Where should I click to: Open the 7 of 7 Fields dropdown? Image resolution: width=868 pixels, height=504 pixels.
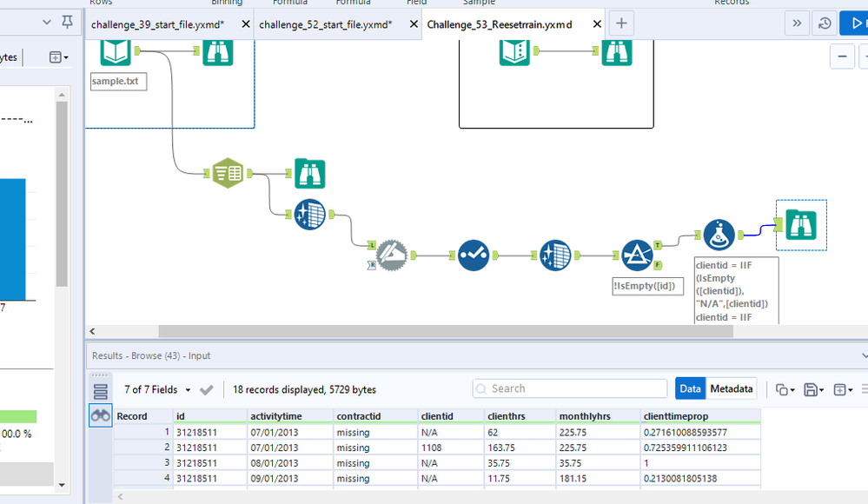coord(158,389)
